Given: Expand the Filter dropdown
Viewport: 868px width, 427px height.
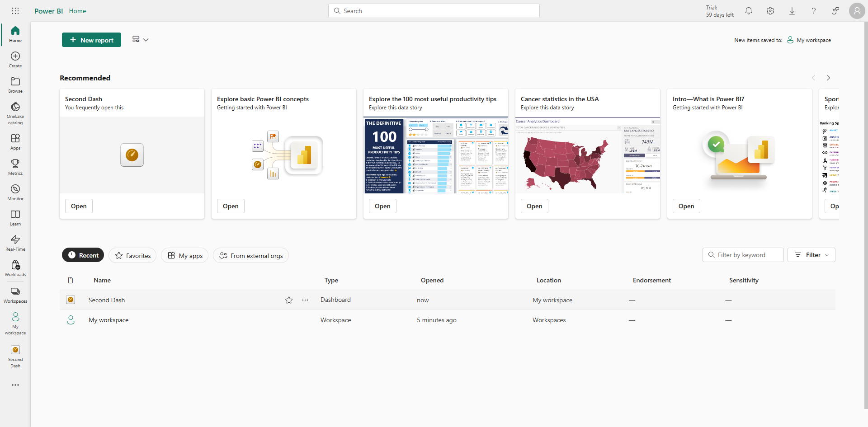Looking at the screenshot, I should pyautogui.click(x=811, y=255).
